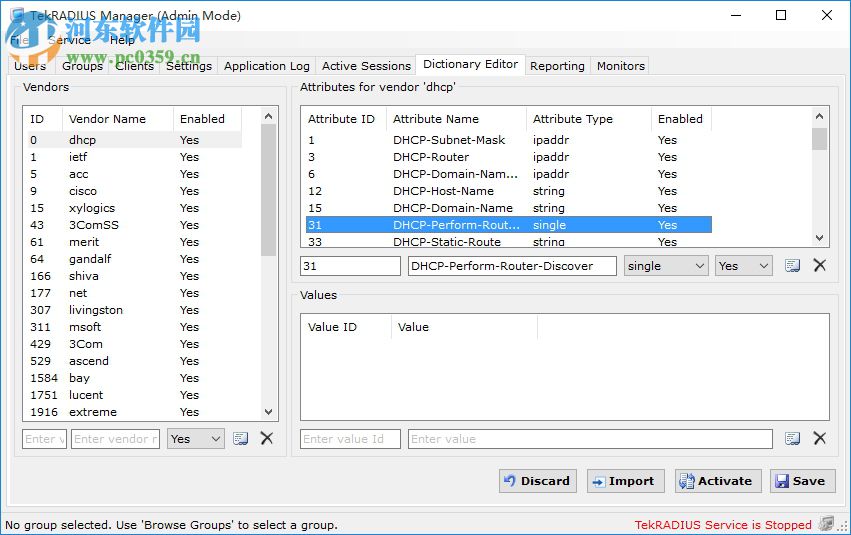
Task: Click the delete vendor X icon
Action: click(266, 438)
